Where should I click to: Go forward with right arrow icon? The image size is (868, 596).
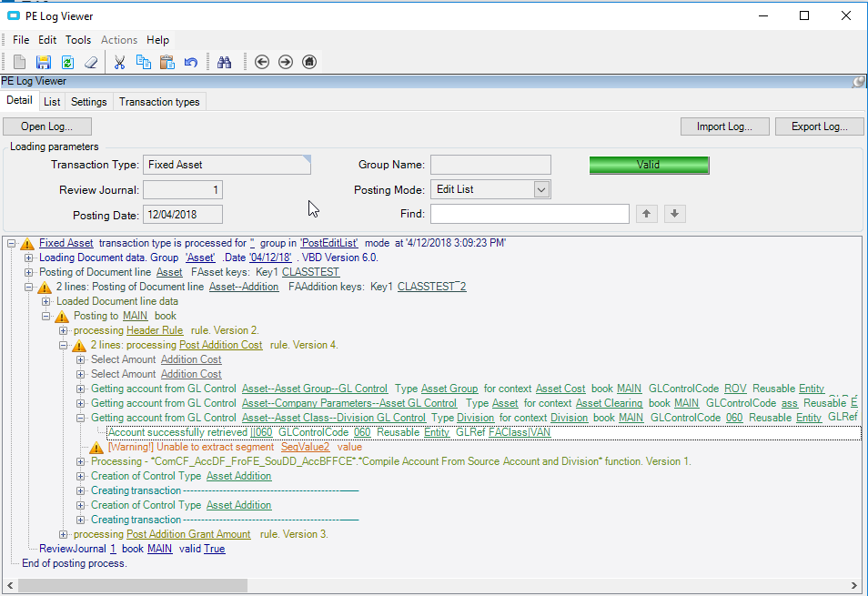pos(286,62)
